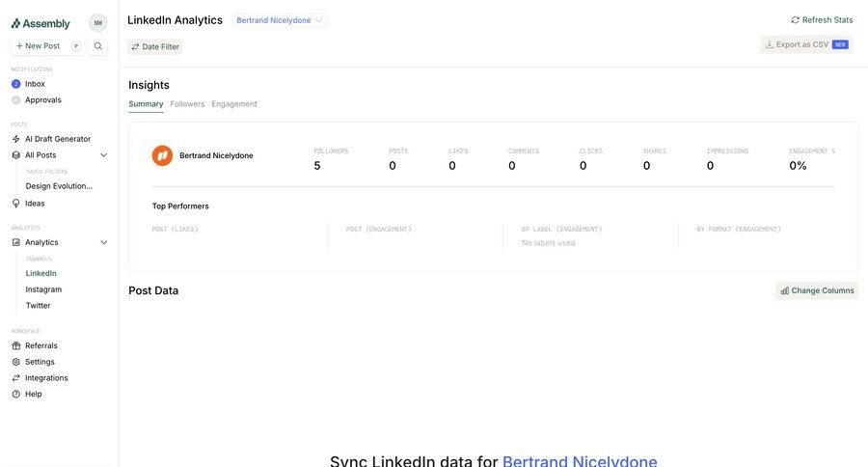Click Change Columns button
This screenshot has width=868, height=467.
click(x=817, y=290)
